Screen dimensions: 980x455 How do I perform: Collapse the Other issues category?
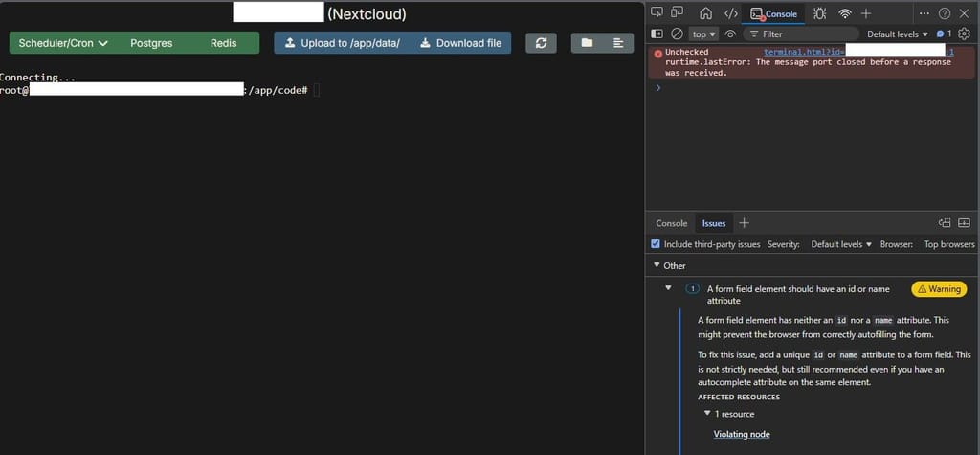tap(657, 265)
